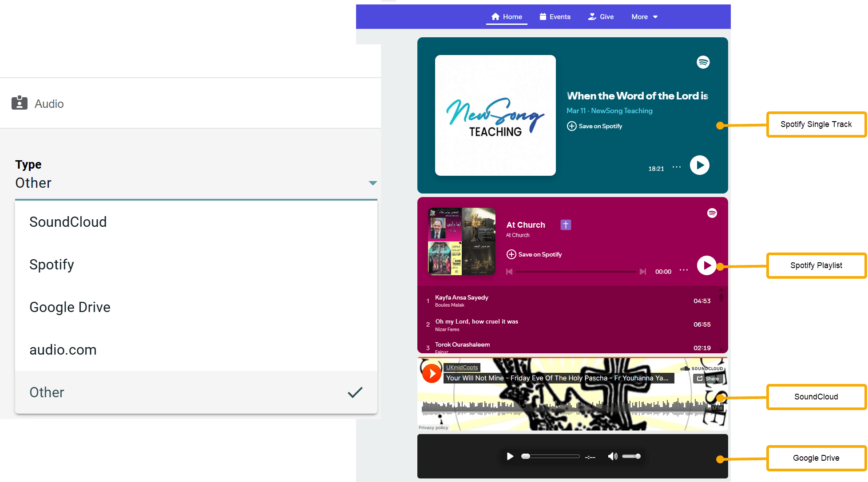Screen dimensions: 868x482
Task: Expand the More menu
Action: pyautogui.click(x=644, y=17)
